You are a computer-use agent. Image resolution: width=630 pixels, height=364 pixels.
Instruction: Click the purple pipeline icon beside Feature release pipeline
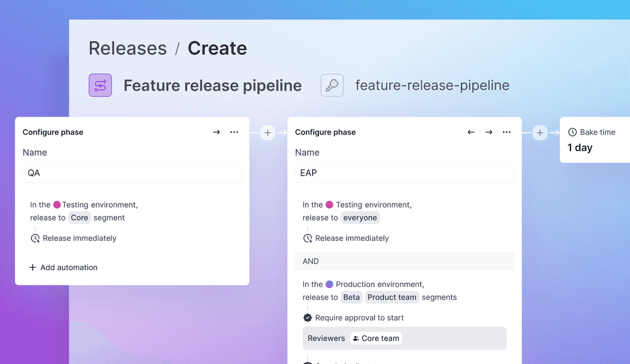pyautogui.click(x=100, y=85)
